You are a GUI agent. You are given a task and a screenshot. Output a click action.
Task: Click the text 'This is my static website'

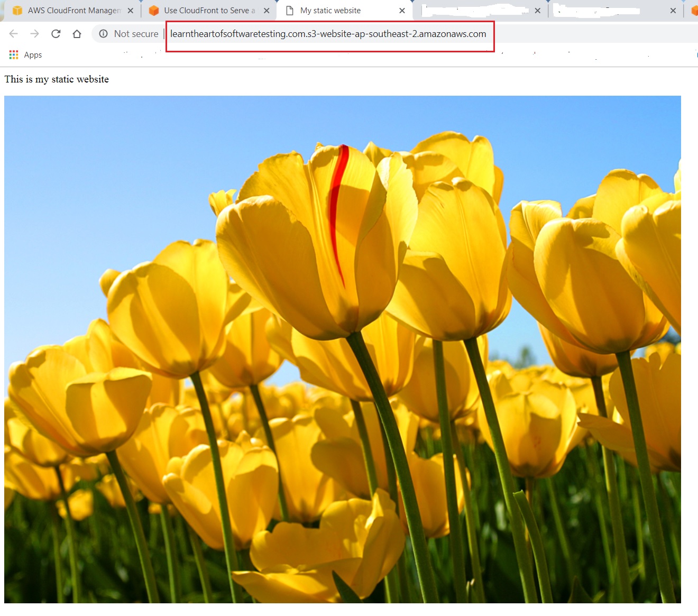57,79
